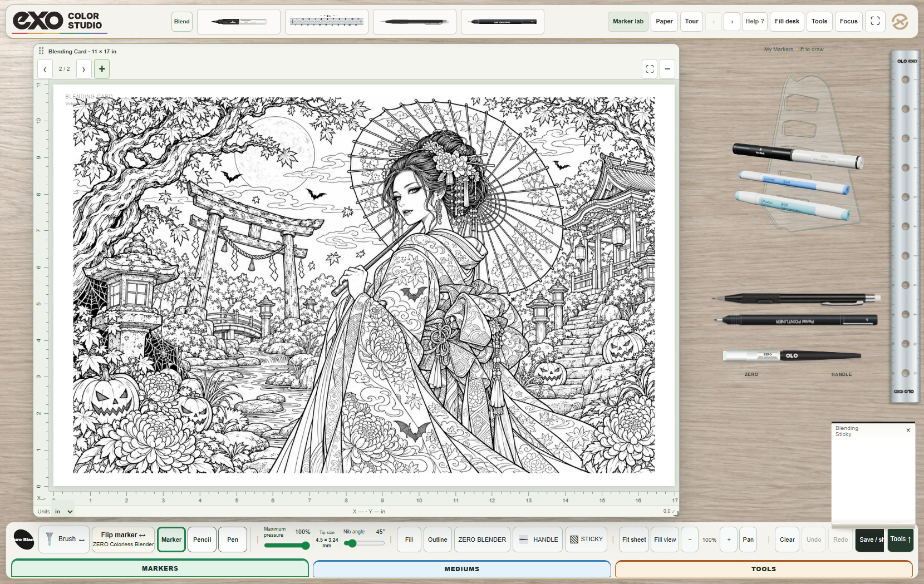Expand the Tools arrow button in the bottom bar
The width and height of the screenshot is (924, 584).
click(x=901, y=540)
